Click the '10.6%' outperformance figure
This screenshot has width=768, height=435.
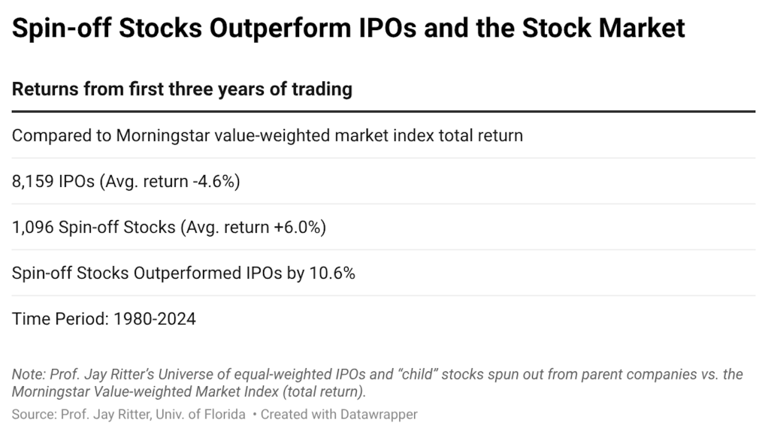point(332,273)
